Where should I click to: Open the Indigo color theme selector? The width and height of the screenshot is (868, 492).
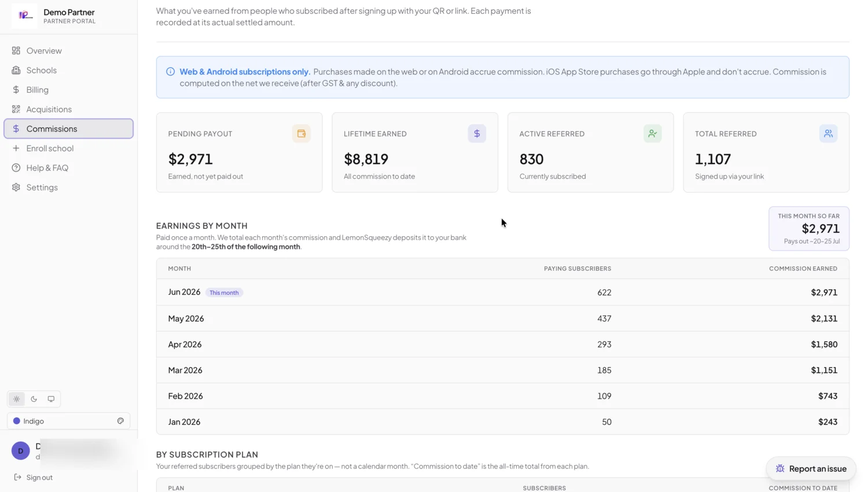point(68,421)
